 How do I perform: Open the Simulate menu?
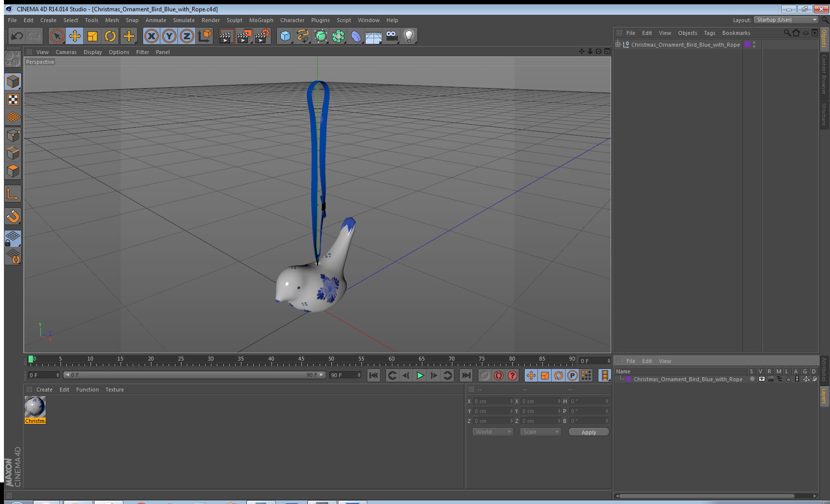pyautogui.click(x=184, y=20)
